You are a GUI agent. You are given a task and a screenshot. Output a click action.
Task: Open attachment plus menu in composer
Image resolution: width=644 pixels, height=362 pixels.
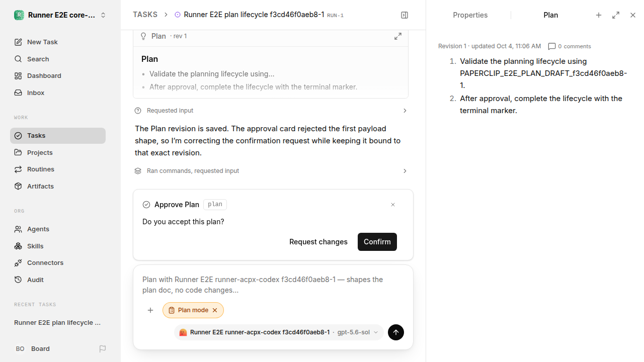tap(150, 310)
